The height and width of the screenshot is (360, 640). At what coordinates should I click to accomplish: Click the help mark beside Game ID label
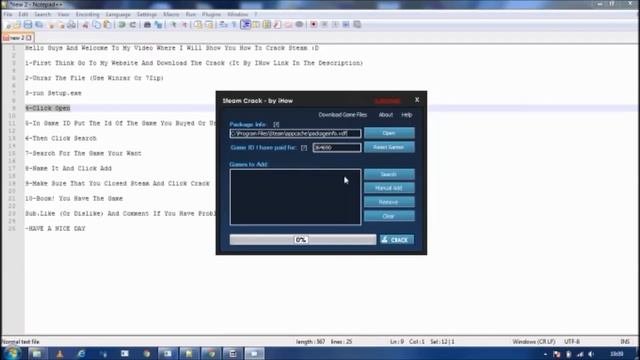304,148
